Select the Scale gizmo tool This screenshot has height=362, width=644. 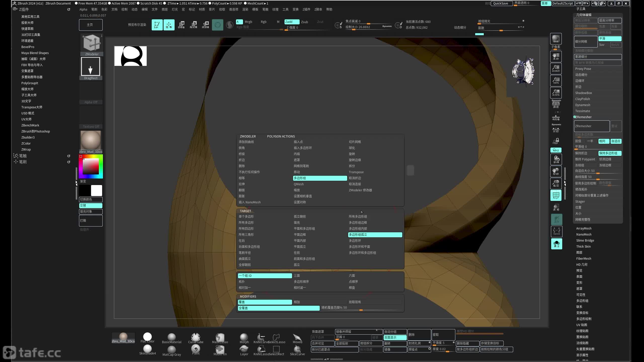[193, 25]
